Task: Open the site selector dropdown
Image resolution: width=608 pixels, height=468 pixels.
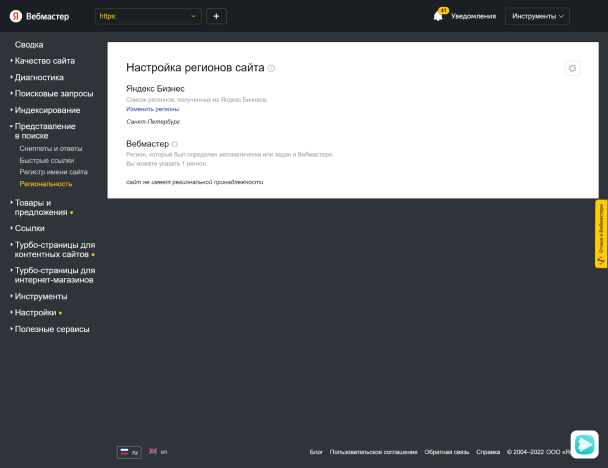Action: tap(148, 16)
